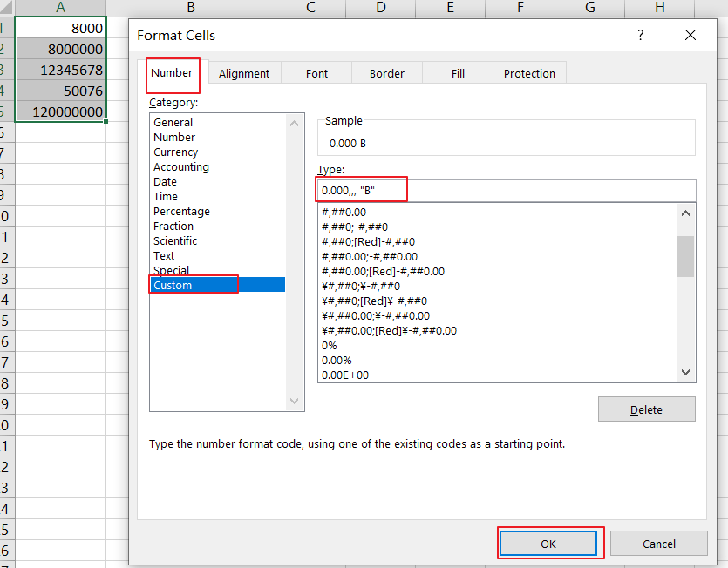Switch to the Fill tab
Image resolution: width=728 pixels, height=568 pixels.
[457, 73]
